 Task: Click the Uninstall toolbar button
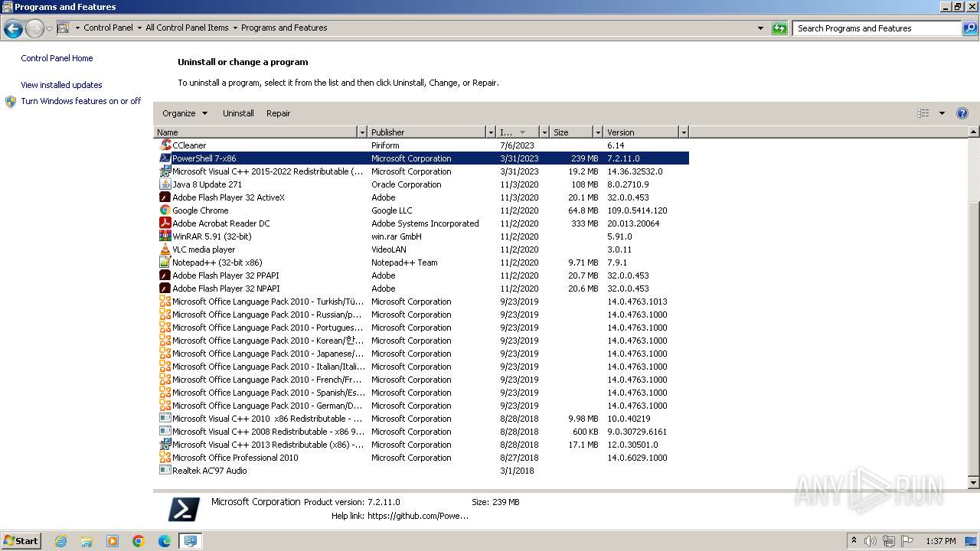click(x=238, y=113)
